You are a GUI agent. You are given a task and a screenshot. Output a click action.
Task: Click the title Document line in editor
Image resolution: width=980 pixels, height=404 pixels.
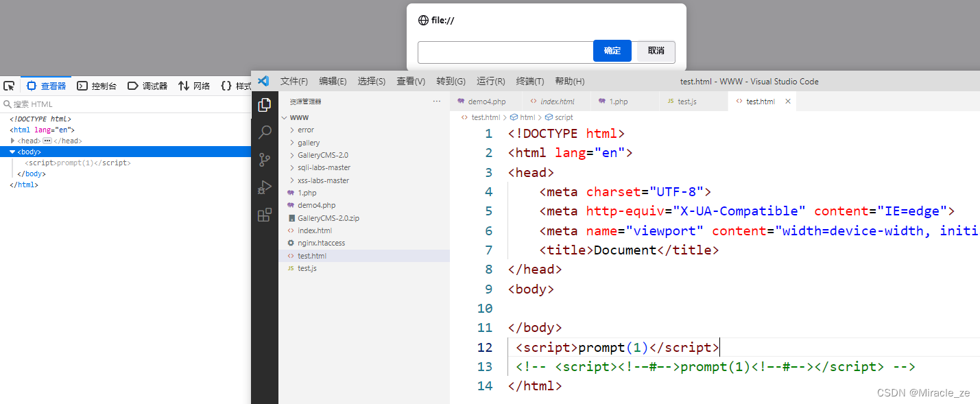[629, 250]
